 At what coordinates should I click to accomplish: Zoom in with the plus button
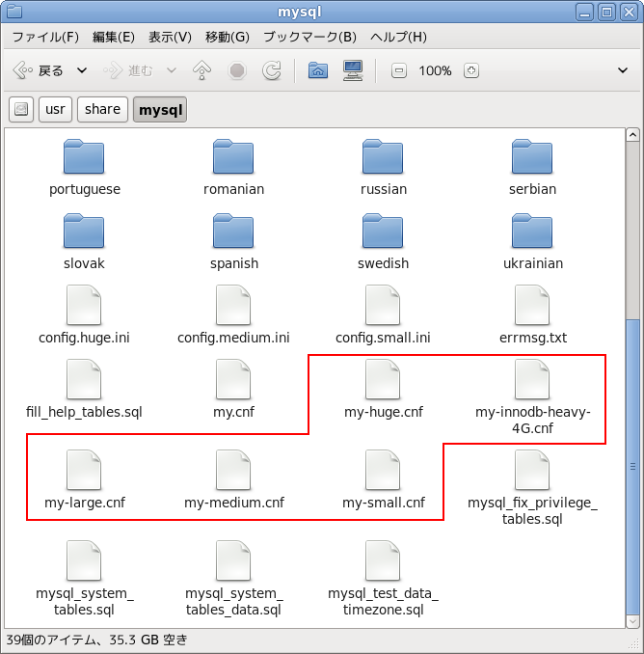(x=471, y=70)
